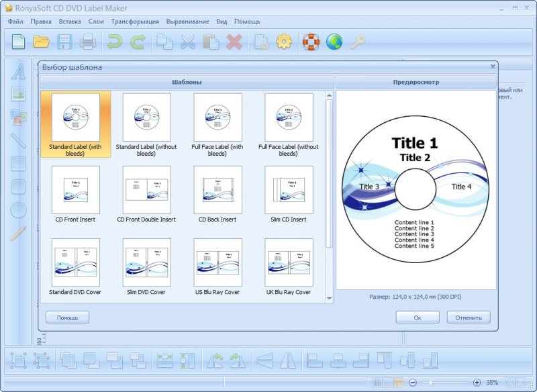The height and width of the screenshot is (392, 537).
Task: Click the New document icon
Action: pyautogui.click(x=18, y=42)
